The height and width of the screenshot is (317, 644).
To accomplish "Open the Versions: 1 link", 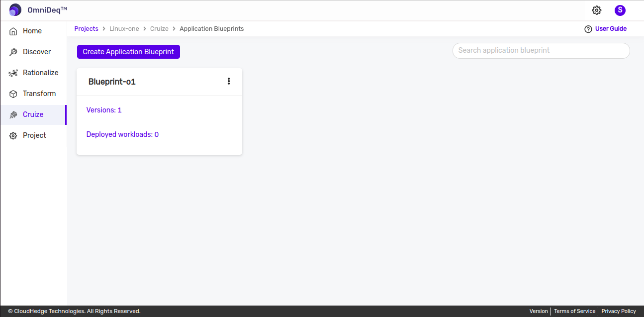I will pyautogui.click(x=104, y=110).
